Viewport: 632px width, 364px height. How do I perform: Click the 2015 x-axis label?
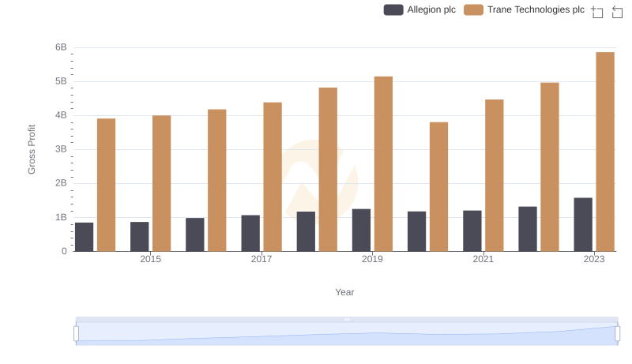tap(151, 259)
